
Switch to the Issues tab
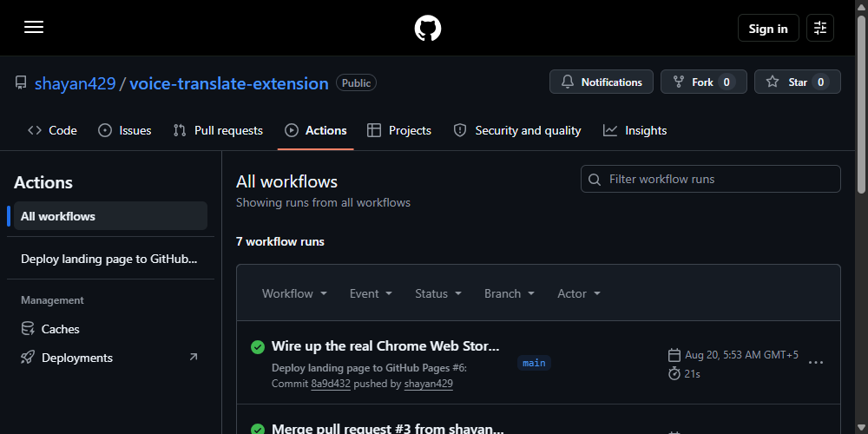coord(124,131)
